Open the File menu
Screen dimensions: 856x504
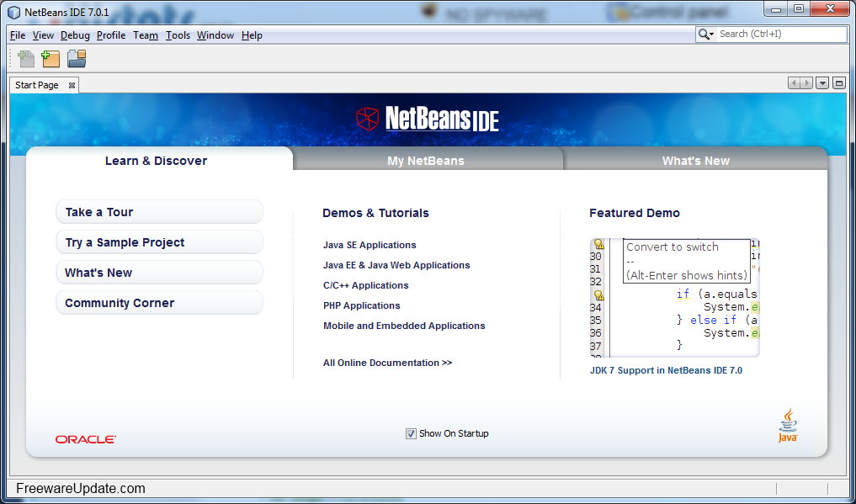pos(18,35)
